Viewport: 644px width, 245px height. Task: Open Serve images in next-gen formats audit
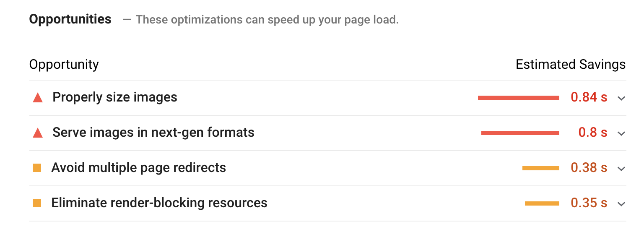pyautogui.click(x=153, y=133)
